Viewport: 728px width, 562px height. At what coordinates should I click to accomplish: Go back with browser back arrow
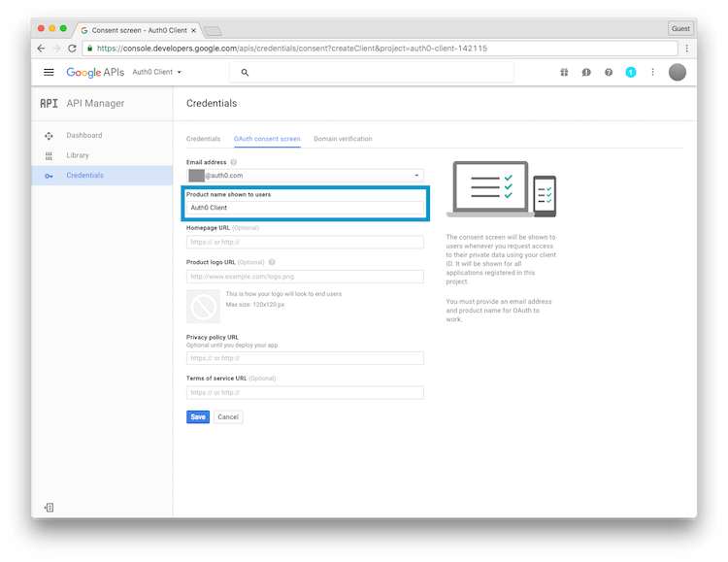41,49
